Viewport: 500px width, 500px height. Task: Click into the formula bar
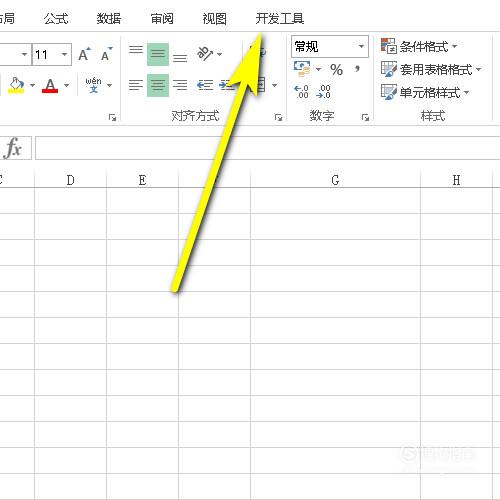[267, 148]
